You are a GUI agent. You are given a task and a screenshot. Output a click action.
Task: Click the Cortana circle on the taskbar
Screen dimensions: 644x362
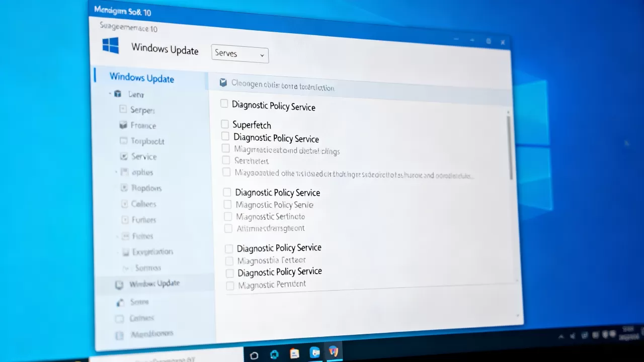254,355
